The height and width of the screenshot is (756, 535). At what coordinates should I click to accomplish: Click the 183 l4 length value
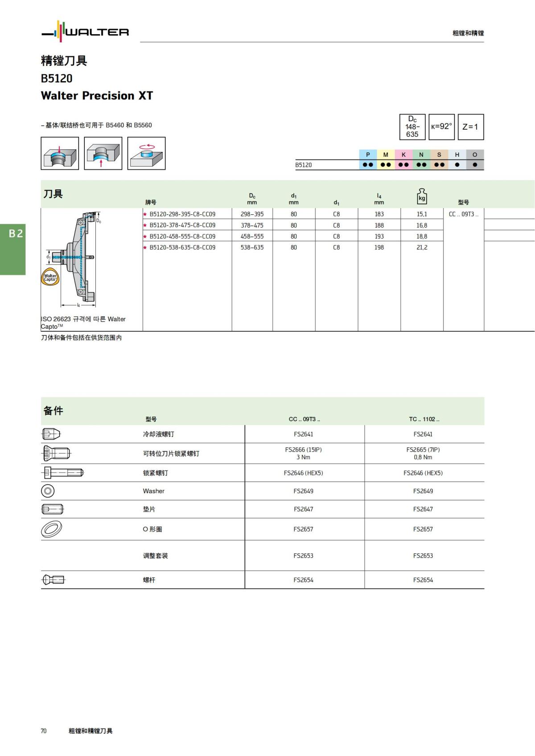click(379, 214)
